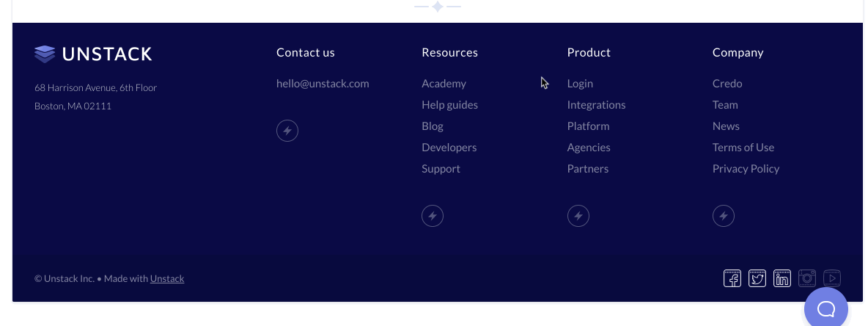Click the Company column heading
Screen dimensions: 868x326
[738, 53]
